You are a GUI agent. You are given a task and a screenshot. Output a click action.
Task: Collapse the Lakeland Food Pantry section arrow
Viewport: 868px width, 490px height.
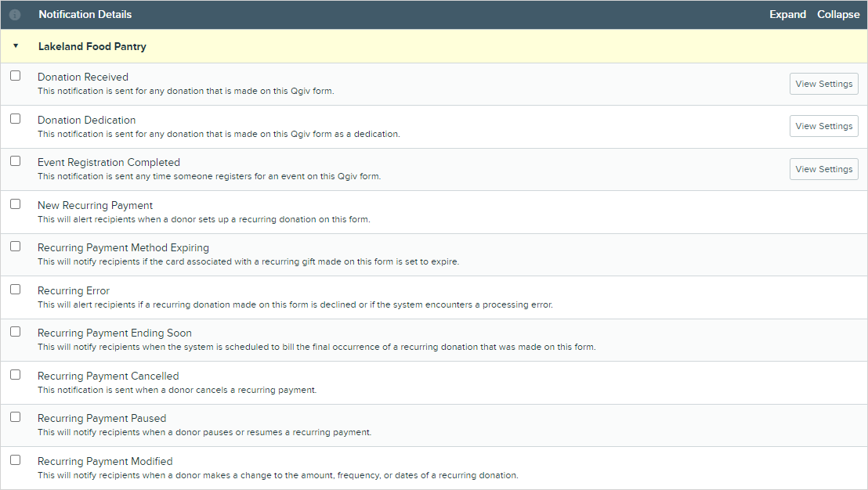tap(16, 46)
